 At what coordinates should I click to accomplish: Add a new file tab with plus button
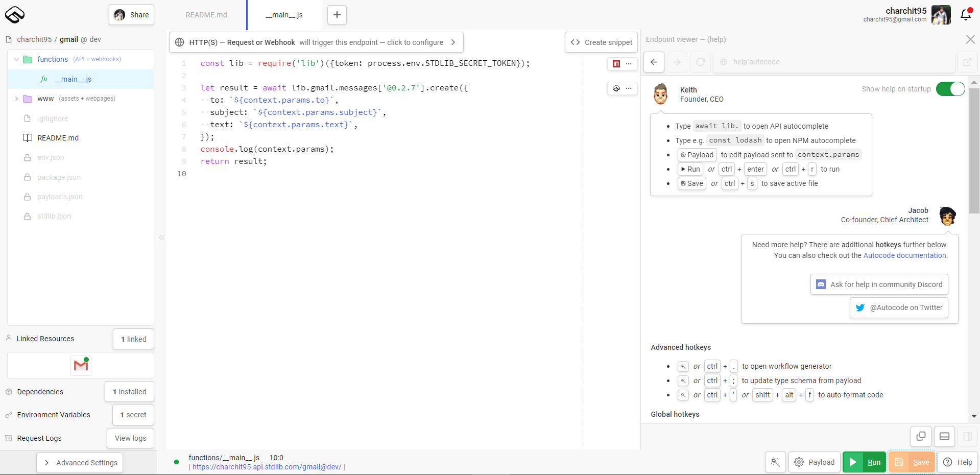pos(337,15)
